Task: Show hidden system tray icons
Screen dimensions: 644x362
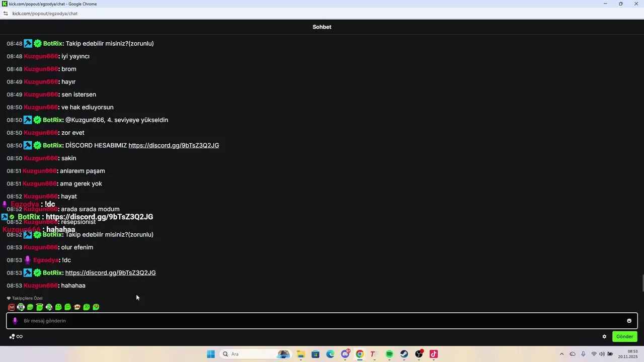Action: click(561, 354)
